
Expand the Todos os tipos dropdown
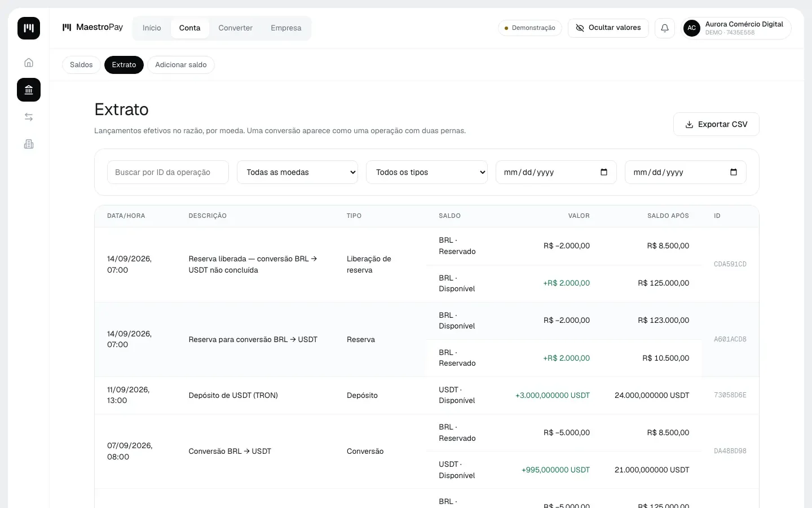(427, 172)
